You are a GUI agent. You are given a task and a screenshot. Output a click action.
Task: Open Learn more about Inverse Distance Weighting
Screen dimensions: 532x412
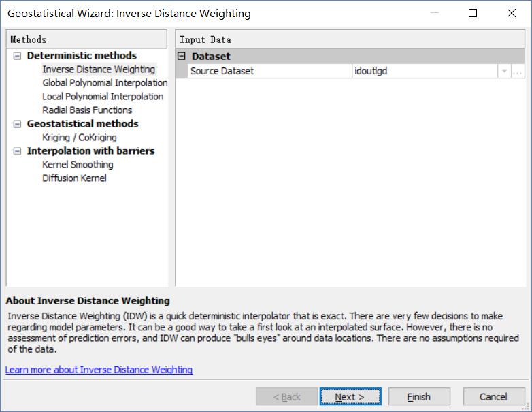coord(99,370)
